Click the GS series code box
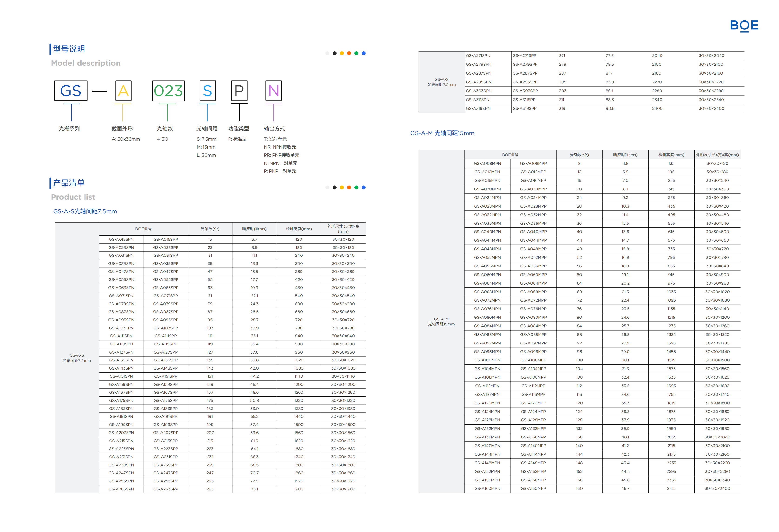This screenshot has width=779, height=532. point(71,91)
